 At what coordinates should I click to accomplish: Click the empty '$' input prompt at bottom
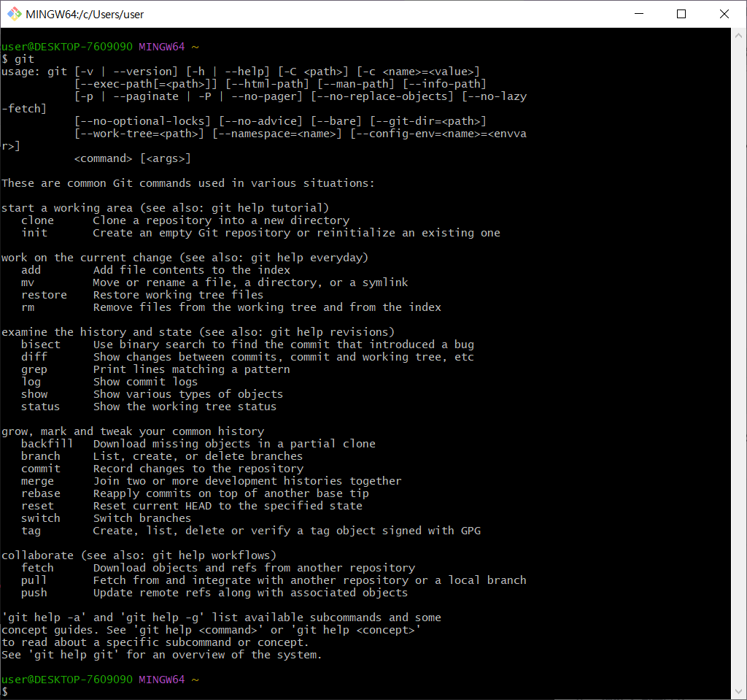click(5, 691)
